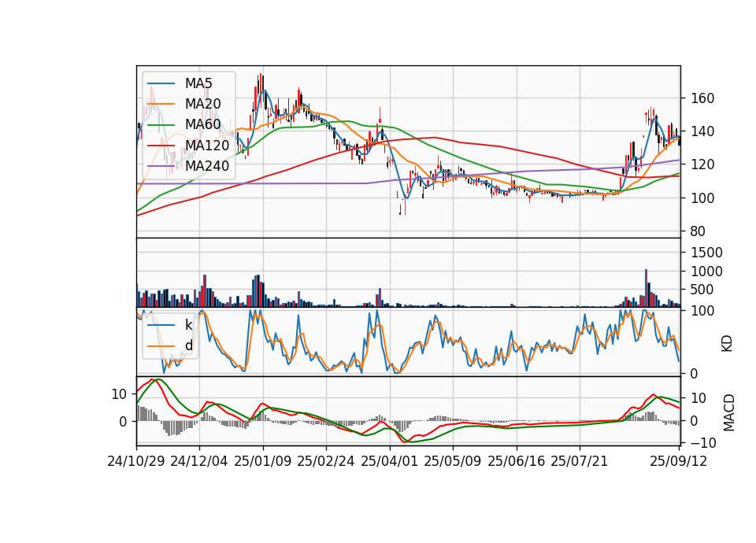
Task: Click the 25/02/24 date axis label
Action: pyautogui.click(x=326, y=461)
